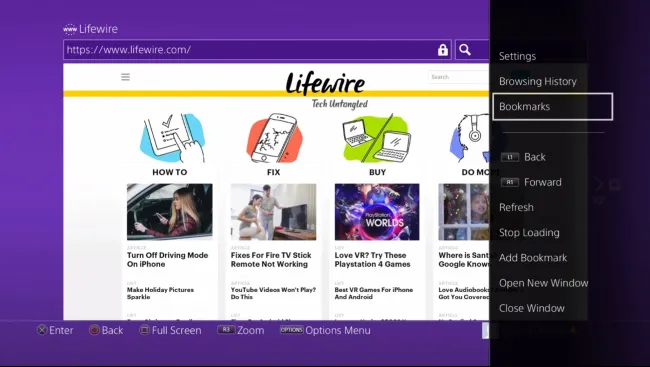This screenshot has height=367, width=650.
Task: Go Forward using the R1 menu item
Action: click(531, 182)
